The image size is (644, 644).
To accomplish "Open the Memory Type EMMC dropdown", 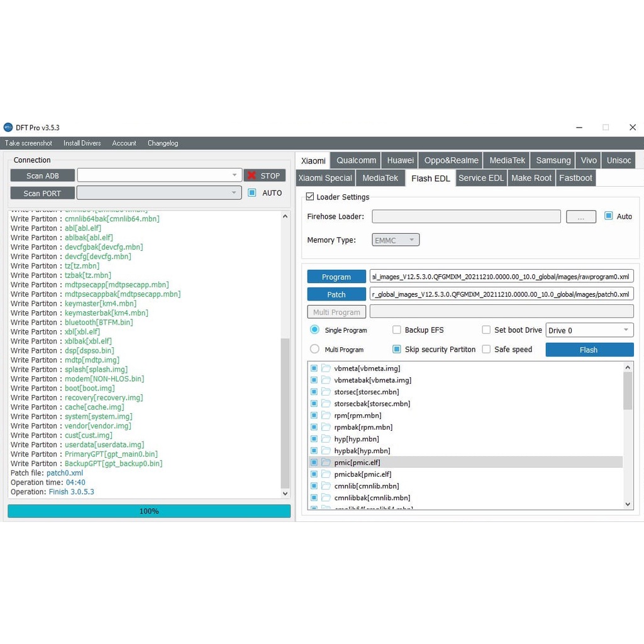I will click(x=396, y=240).
